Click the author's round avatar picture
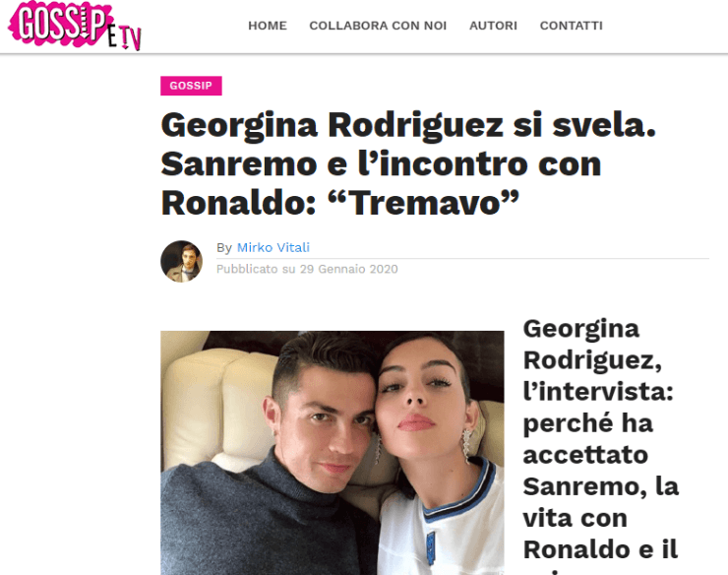This screenshot has width=728, height=575. coord(182,261)
